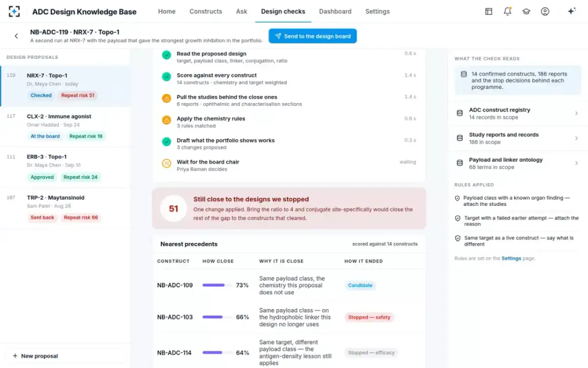The width and height of the screenshot is (588, 368).
Task: Click the NB-ADC-109 closeness bar
Action: [217, 285]
